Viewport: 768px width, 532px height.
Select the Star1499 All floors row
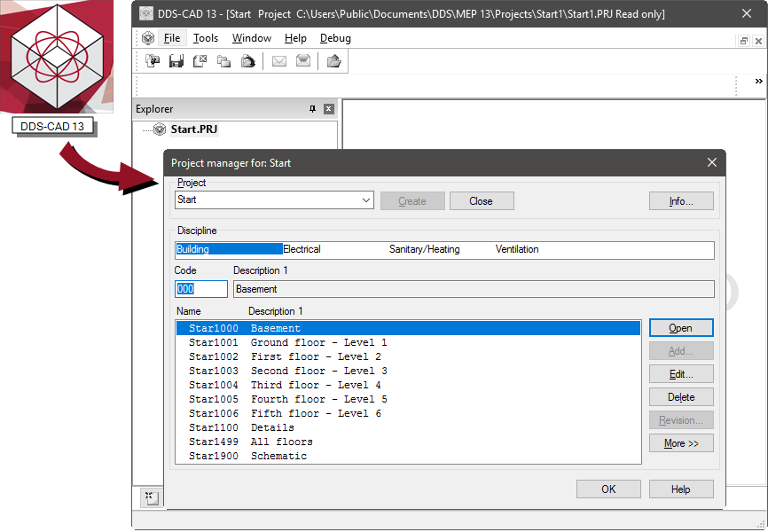pyautogui.click(x=408, y=442)
